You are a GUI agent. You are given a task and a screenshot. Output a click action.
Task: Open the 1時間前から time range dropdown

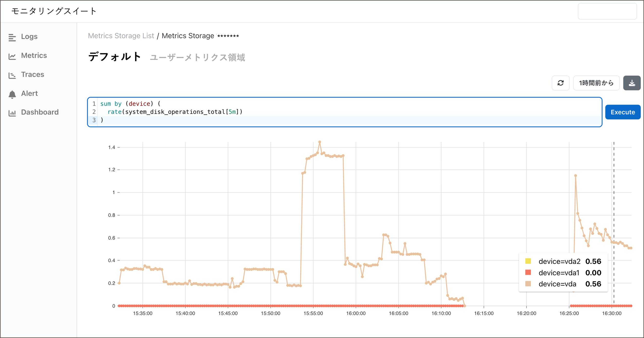(596, 83)
